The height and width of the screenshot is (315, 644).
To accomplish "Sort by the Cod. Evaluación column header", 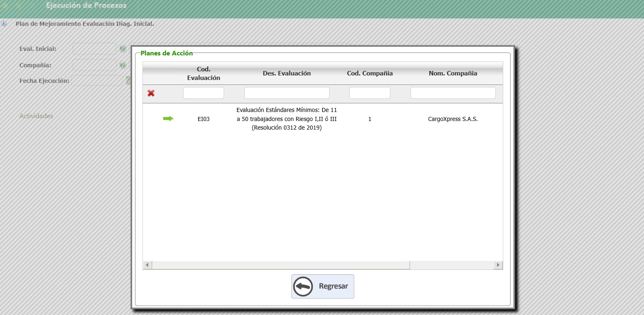I will click(204, 73).
